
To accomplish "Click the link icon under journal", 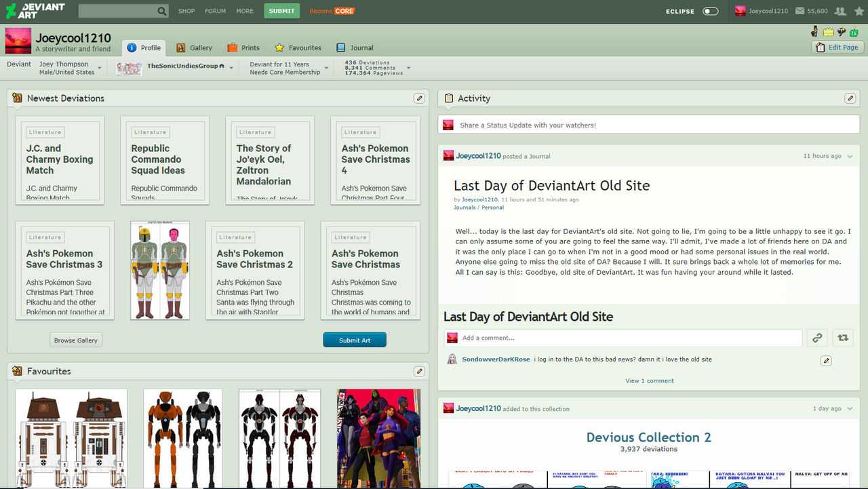I will tap(817, 338).
